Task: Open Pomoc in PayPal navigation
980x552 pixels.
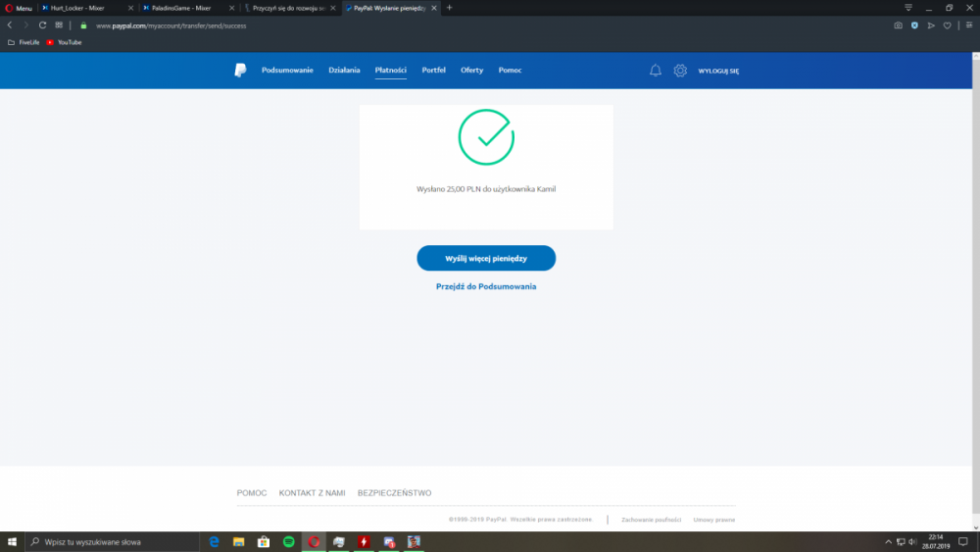Action: pos(510,70)
